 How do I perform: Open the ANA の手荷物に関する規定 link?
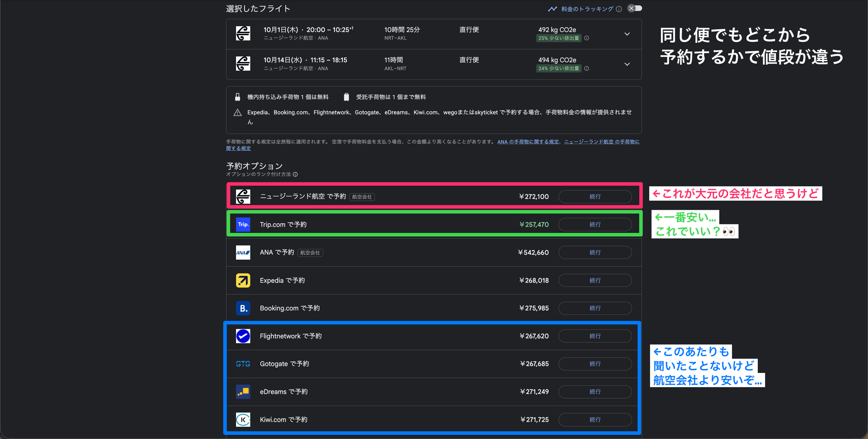[x=528, y=142]
